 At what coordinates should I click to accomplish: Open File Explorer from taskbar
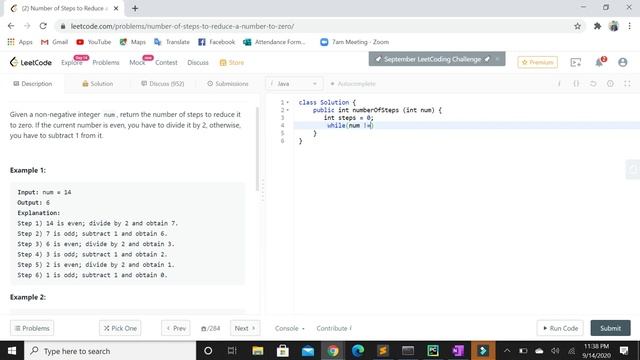(258, 351)
